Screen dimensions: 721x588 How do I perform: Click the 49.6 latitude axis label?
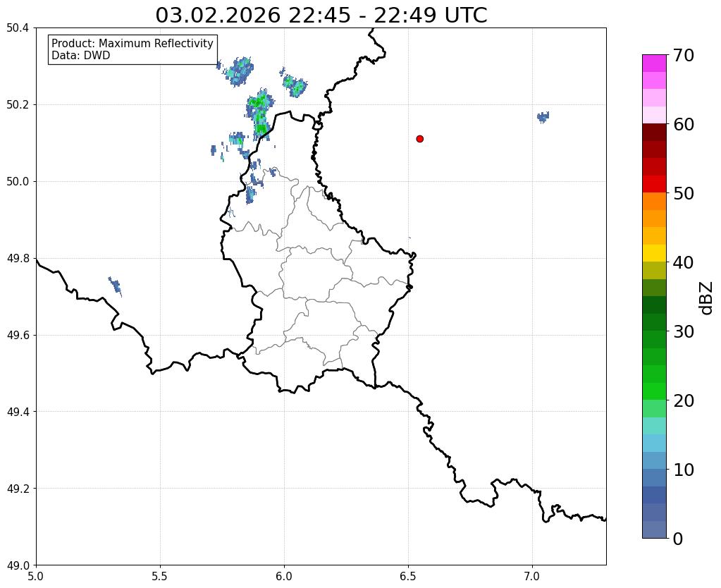[18, 336]
